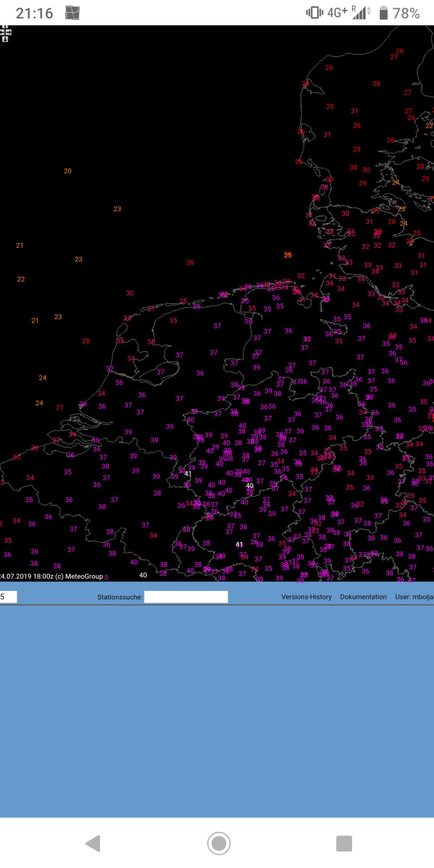Tap the 78% battery percentage text
This screenshot has width=434, height=868.
[x=406, y=13]
